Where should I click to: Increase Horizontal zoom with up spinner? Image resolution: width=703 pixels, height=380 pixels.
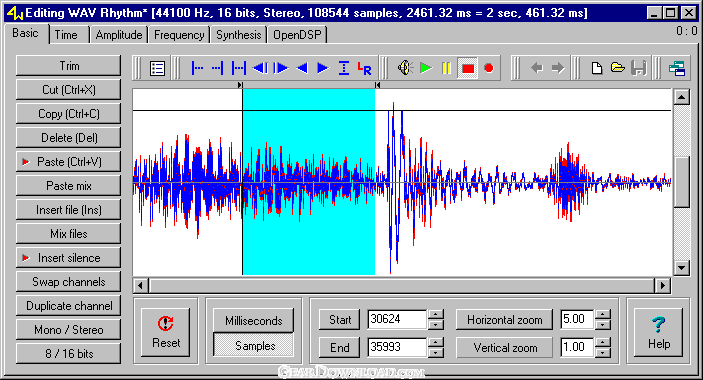click(603, 315)
